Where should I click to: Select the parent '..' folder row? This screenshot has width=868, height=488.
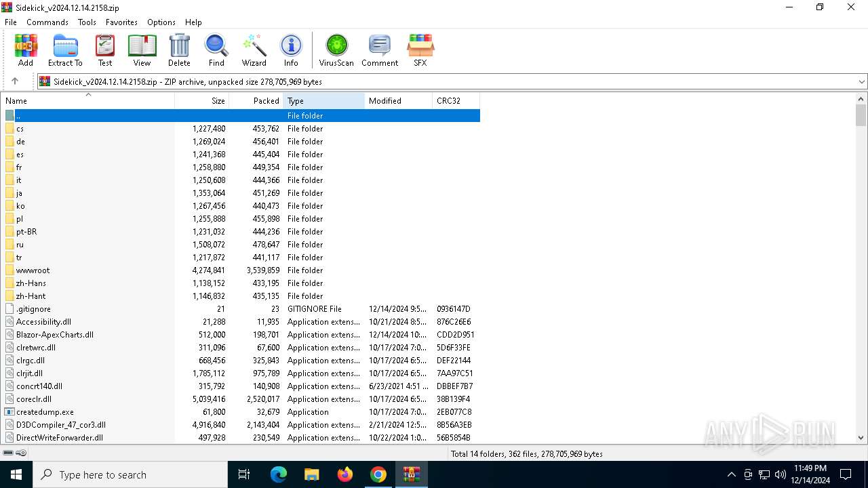click(242, 116)
